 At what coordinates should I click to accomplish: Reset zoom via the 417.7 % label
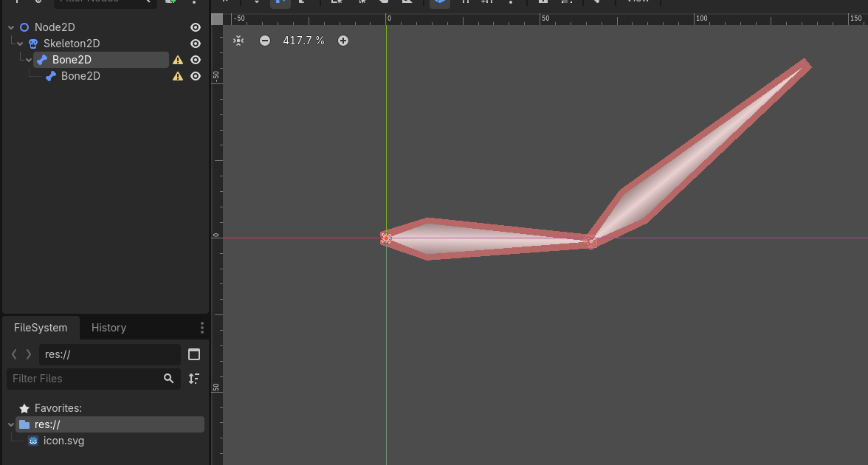(303, 41)
